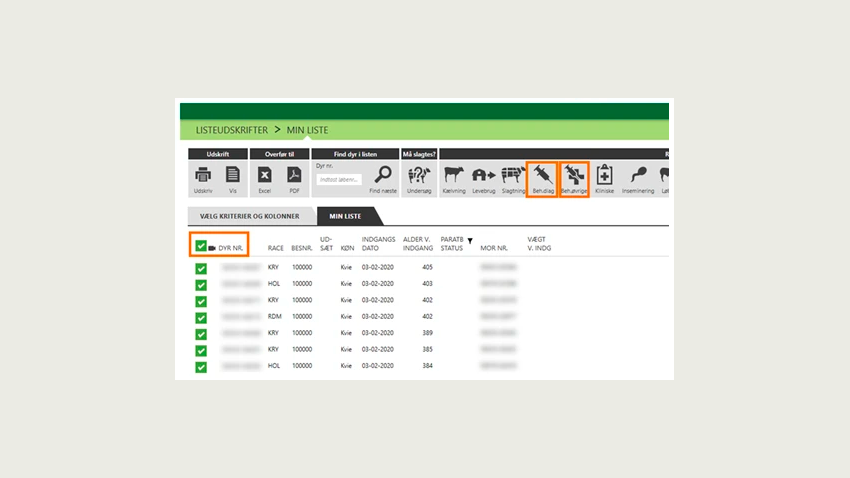Open the Undersøg slaughter check icon
The image size is (850, 478).
pyautogui.click(x=419, y=175)
